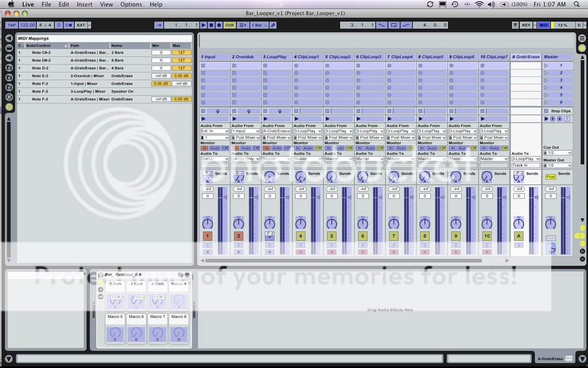
Task: Toggle track 1 Input activator button
Action: pos(207,236)
